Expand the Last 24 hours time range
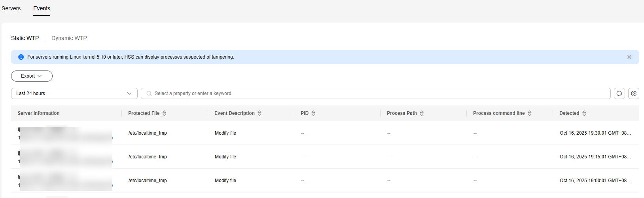 pos(74,93)
